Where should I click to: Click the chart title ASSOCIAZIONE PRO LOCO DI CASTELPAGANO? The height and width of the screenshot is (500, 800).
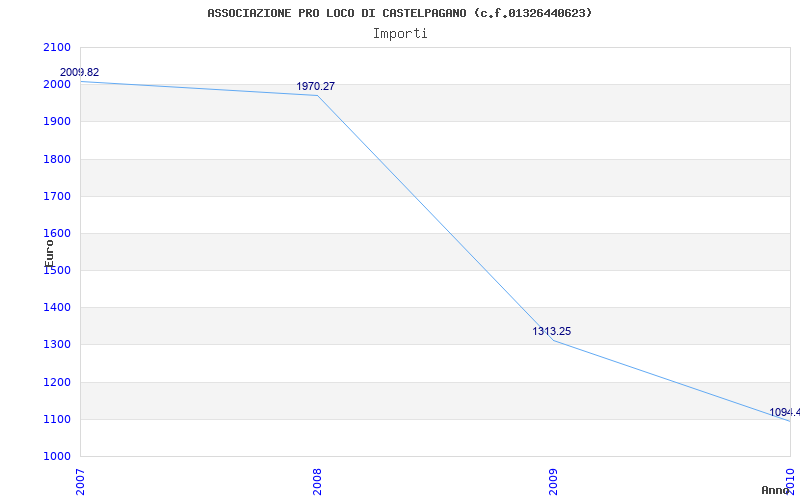pyautogui.click(x=400, y=13)
